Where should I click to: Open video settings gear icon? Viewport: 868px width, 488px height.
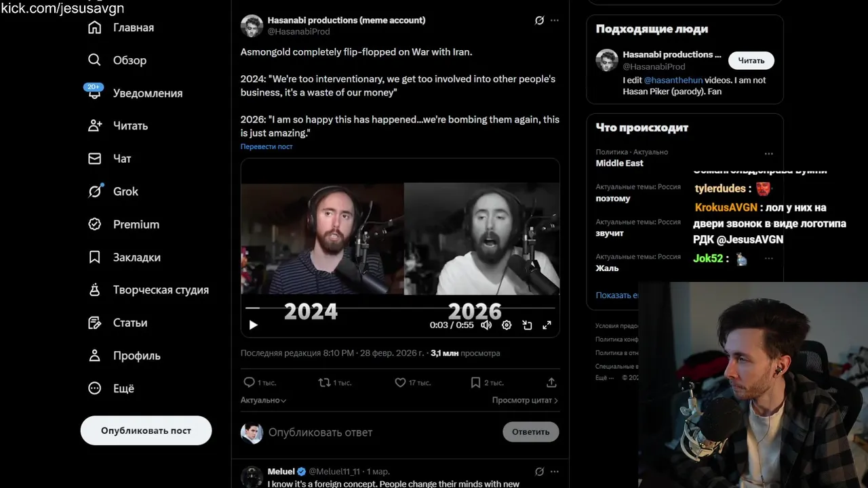(x=507, y=325)
